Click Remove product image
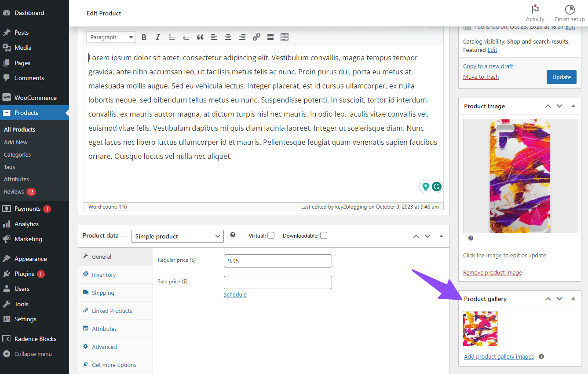Image resolution: width=588 pixels, height=374 pixels. [x=492, y=272]
